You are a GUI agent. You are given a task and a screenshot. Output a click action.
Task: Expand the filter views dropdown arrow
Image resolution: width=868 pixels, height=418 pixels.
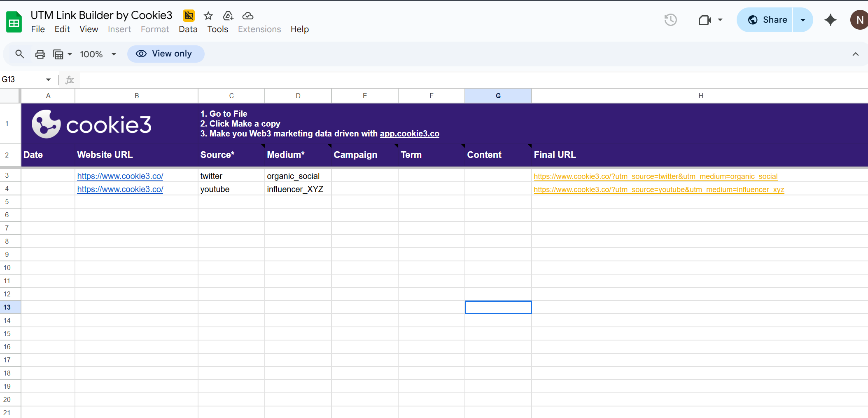70,54
